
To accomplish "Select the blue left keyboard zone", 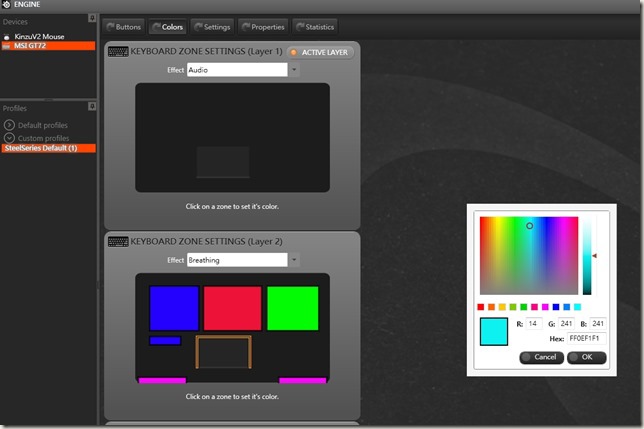I will point(174,308).
